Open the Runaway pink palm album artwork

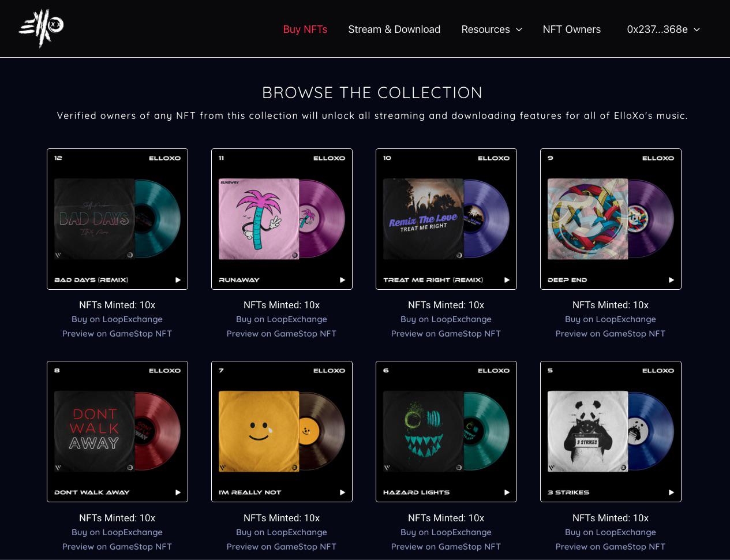coord(259,219)
